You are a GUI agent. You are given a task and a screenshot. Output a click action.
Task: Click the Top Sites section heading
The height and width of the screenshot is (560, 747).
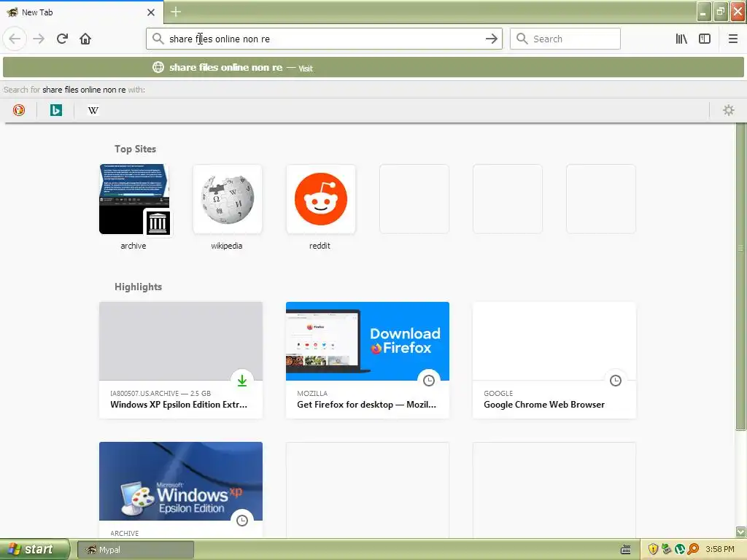[135, 149]
